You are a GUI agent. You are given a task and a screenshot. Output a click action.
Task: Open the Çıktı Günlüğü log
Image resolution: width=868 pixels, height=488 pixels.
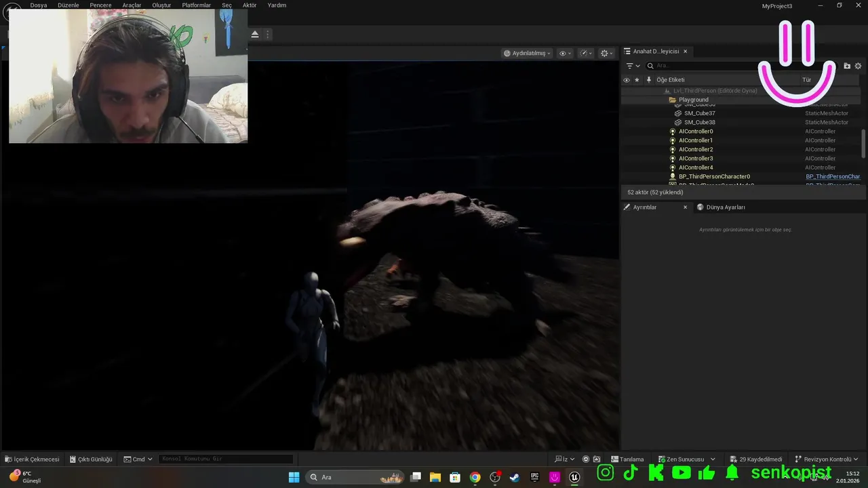coord(90,460)
